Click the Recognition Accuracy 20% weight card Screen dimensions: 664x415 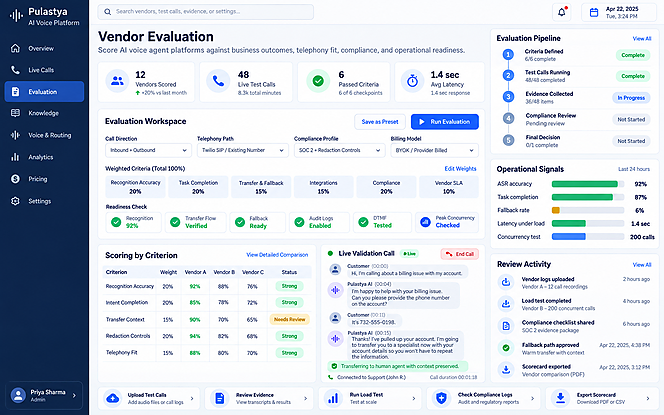[135, 187]
